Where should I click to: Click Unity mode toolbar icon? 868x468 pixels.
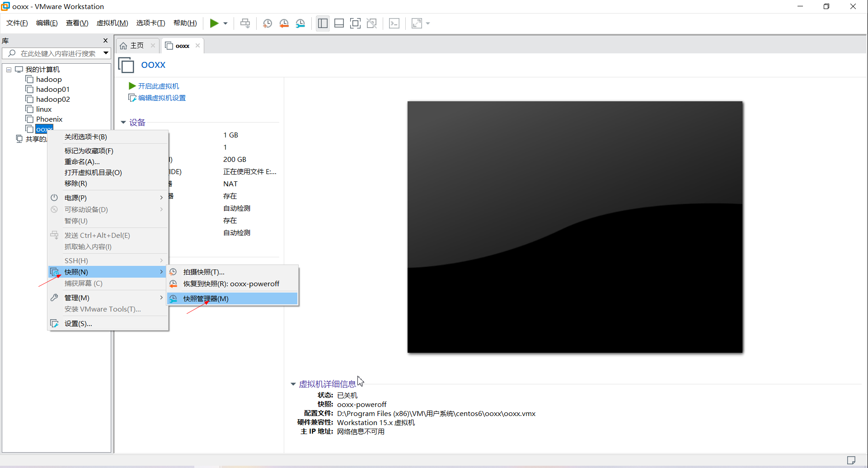371,23
